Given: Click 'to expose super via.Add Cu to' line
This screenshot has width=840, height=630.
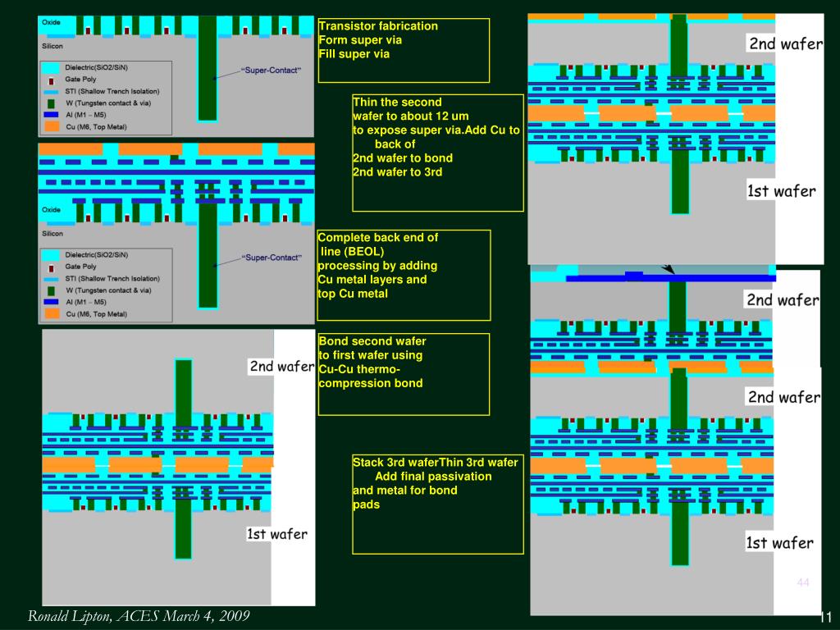Looking at the screenshot, I should (x=436, y=130).
